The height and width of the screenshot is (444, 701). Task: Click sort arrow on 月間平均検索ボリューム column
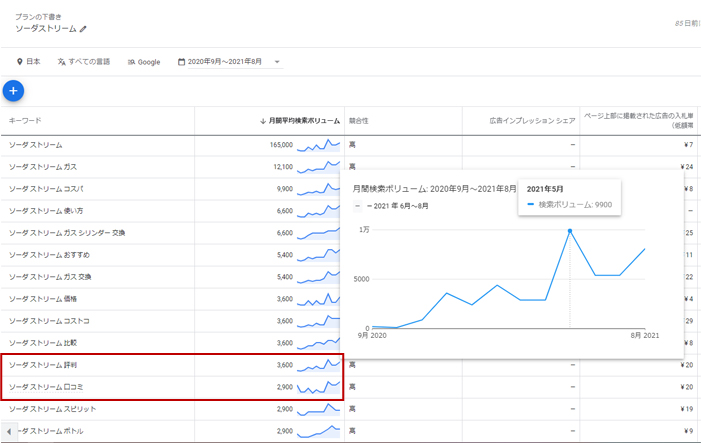tap(263, 121)
